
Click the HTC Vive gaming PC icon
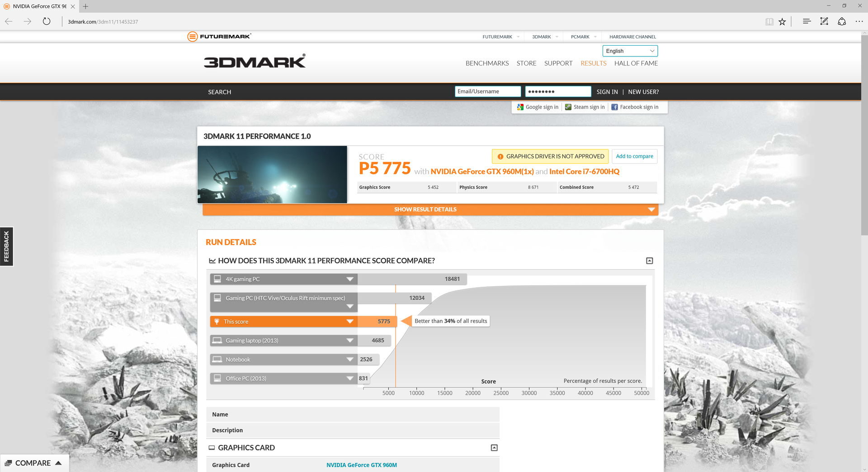(217, 298)
